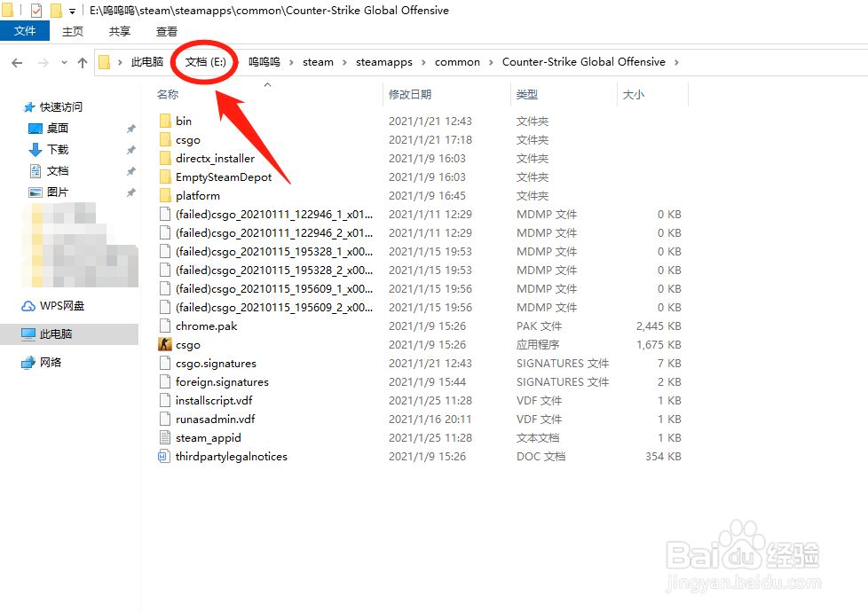Image resolution: width=868 pixels, height=612 pixels.
Task: Select 快速访问 in the navigation pane
Action: tap(53, 106)
